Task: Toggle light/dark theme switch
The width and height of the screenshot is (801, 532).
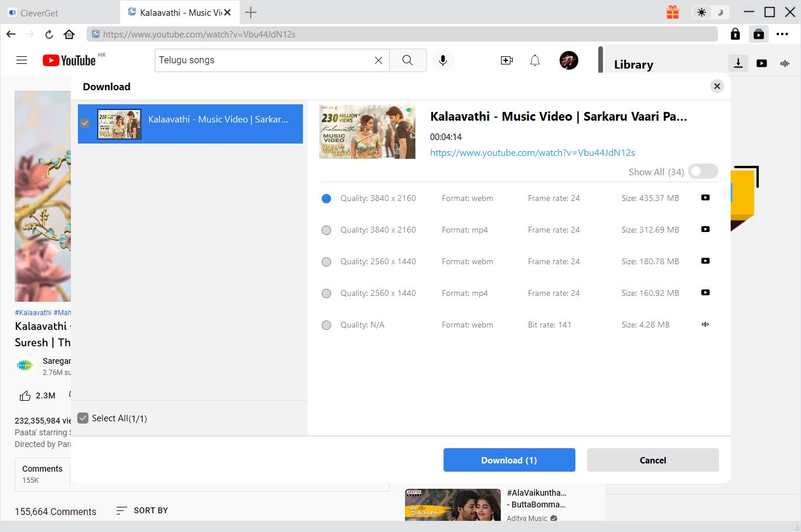Action: pos(710,12)
